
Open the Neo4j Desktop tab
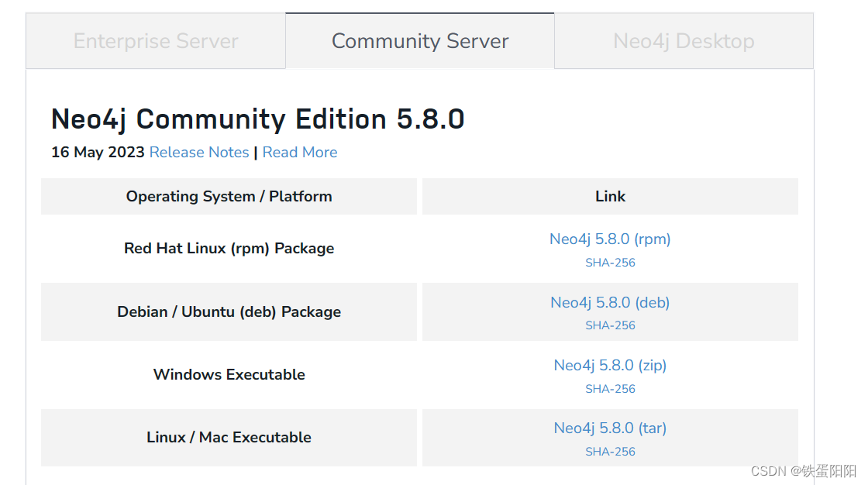683,41
